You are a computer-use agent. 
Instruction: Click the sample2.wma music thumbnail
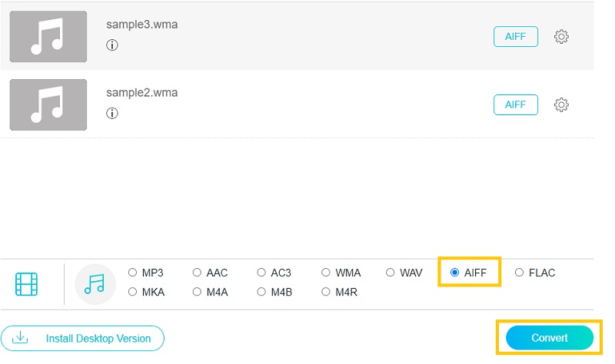tap(48, 104)
